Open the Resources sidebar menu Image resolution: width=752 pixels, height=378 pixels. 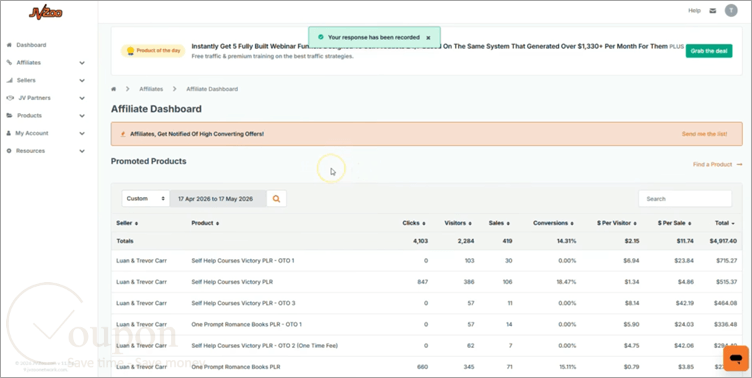[30, 151]
